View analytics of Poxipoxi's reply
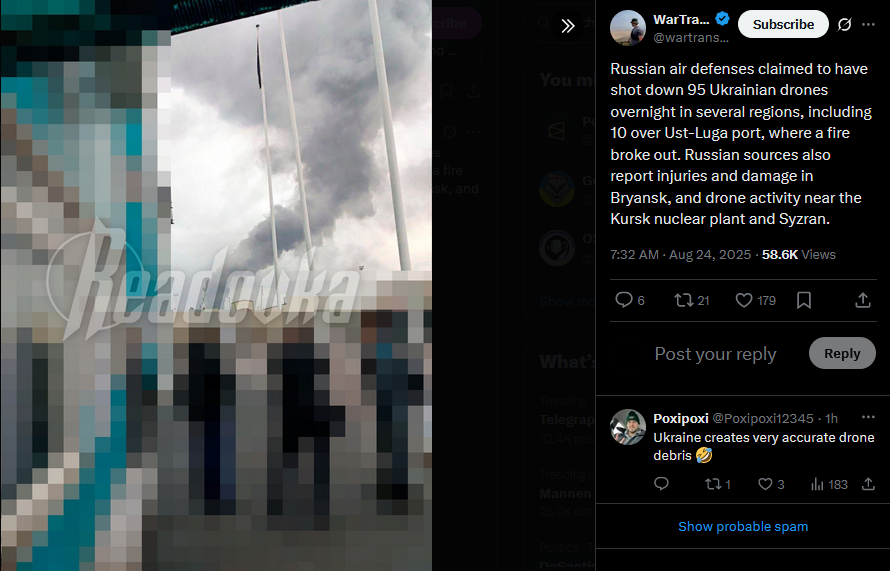The width and height of the screenshot is (890, 571). point(829,484)
